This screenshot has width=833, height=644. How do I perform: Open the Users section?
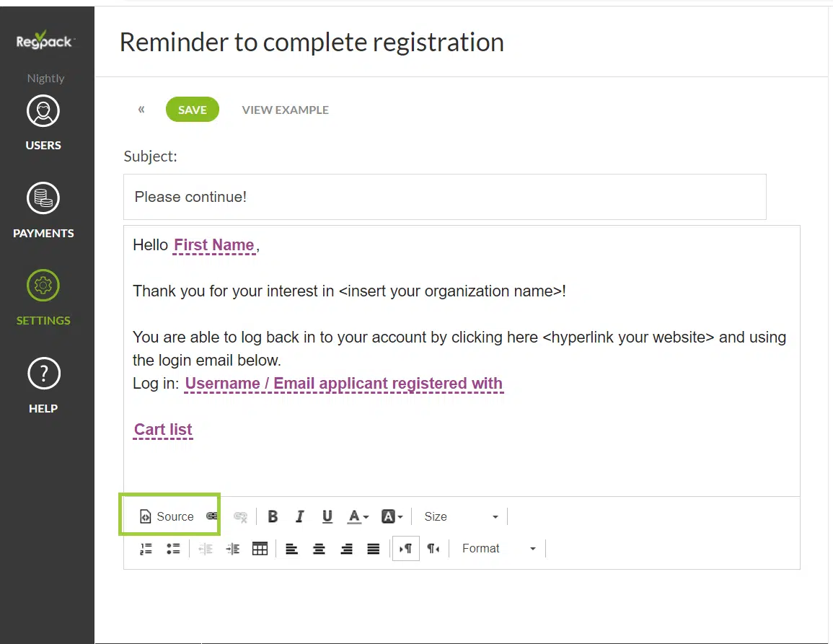(x=43, y=123)
